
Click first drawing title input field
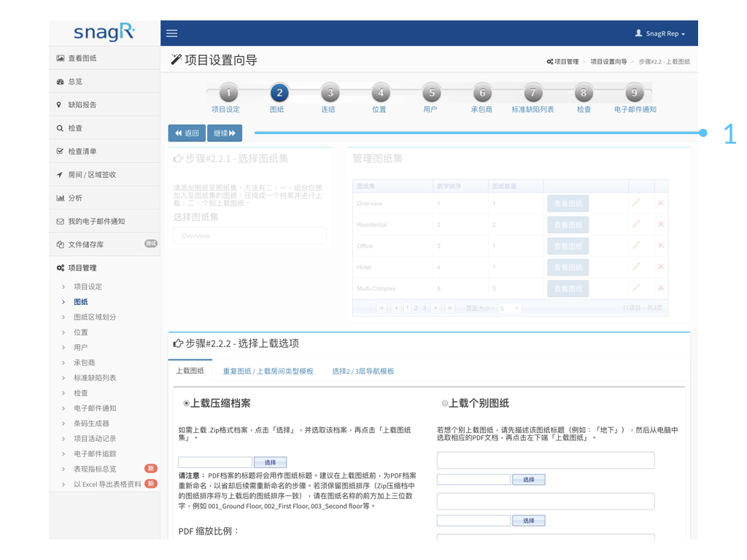tap(546, 461)
